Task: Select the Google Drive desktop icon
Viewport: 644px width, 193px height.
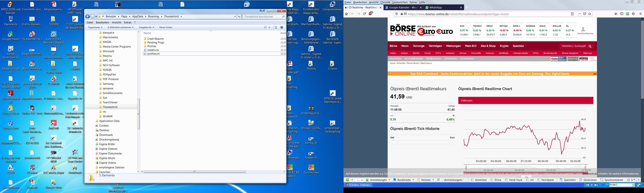Action: [54, 183]
